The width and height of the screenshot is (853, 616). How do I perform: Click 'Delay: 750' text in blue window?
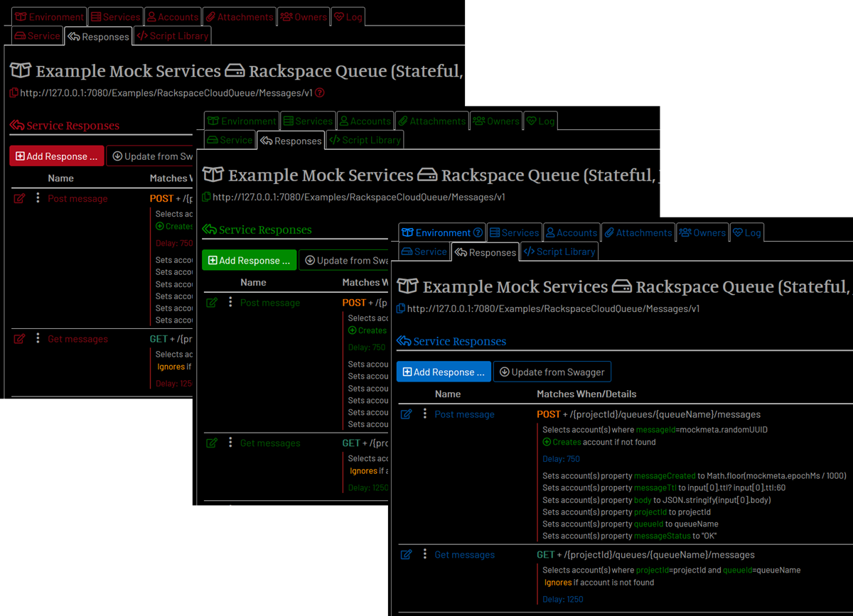pyautogui.click(x=561, y=459)
